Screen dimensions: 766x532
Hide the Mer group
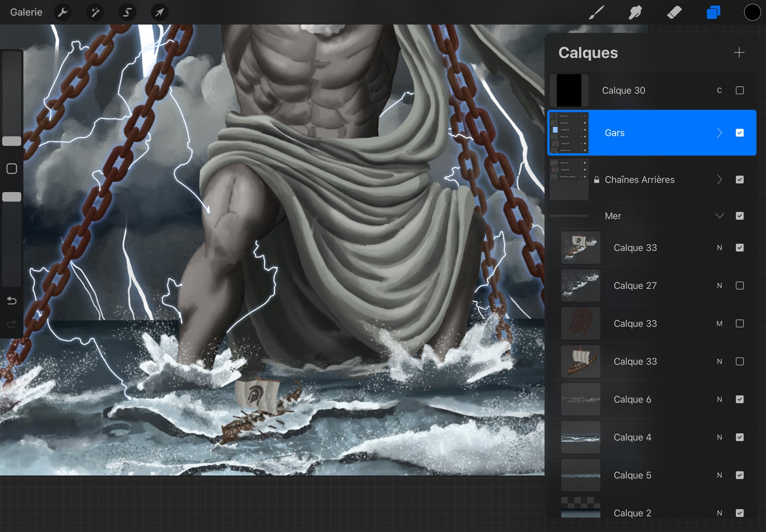coord(740,216)
